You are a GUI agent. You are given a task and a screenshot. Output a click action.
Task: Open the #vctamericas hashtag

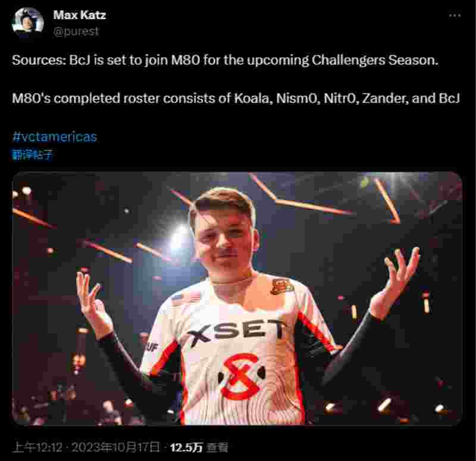(55, 137)
